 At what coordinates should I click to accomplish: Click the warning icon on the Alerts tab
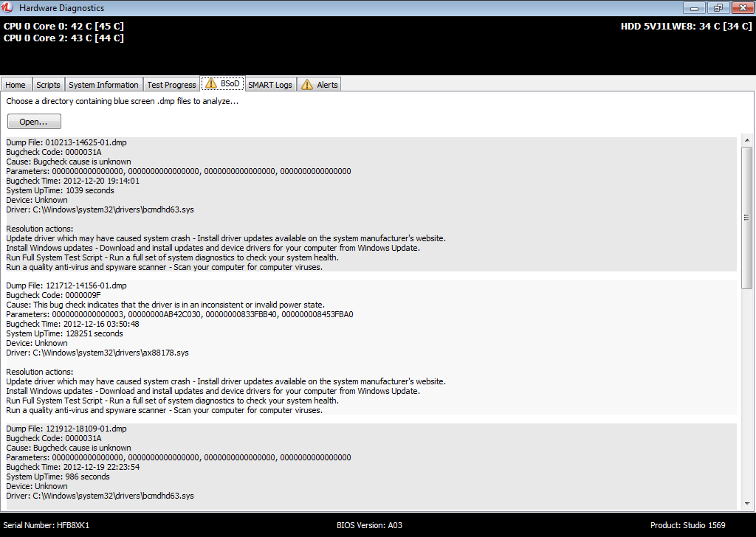coord(306,85)
